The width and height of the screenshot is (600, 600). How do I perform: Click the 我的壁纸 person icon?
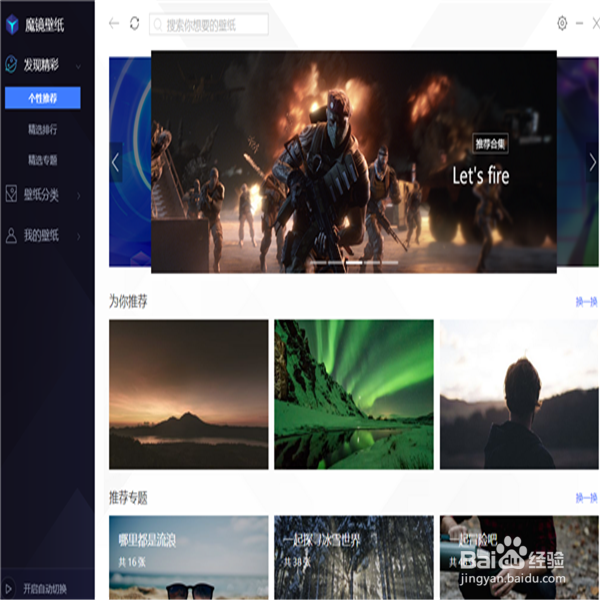pyautogui.click(x=11, y=236)
